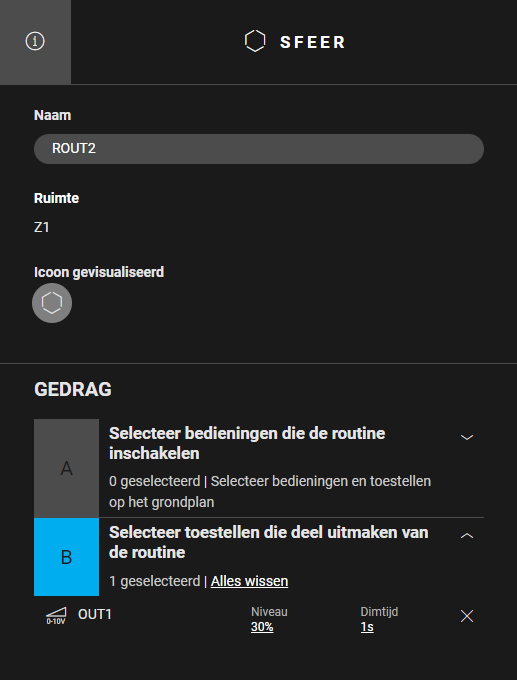Click the Naam field containing ROUT2
This screenshot has width=517, height=680.
[x=259, y=149]
